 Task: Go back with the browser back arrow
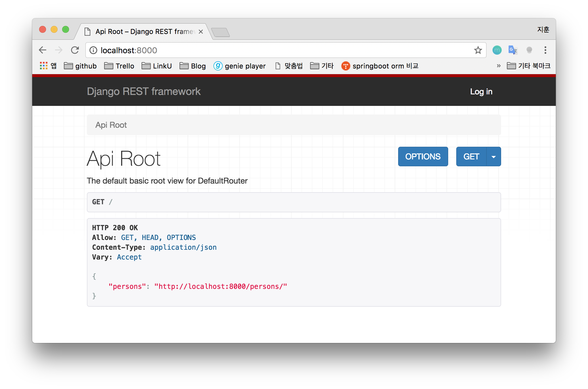[x=43, y=50]
